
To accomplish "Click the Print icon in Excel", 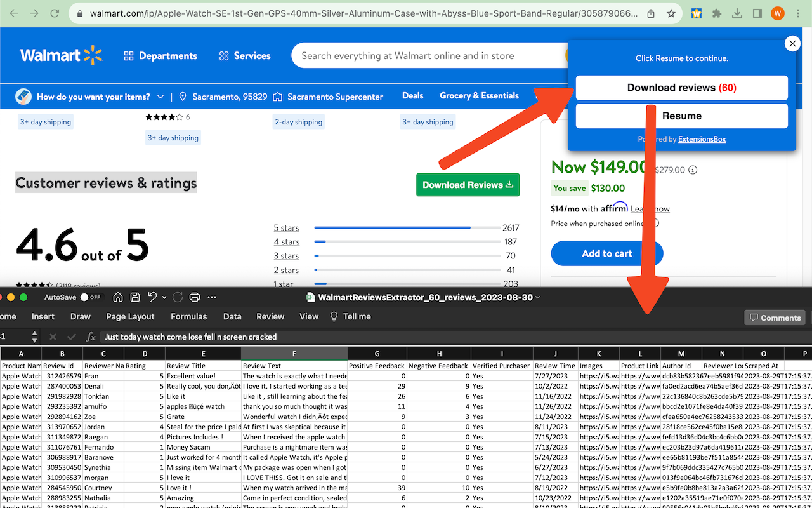I will click(195, 297).
